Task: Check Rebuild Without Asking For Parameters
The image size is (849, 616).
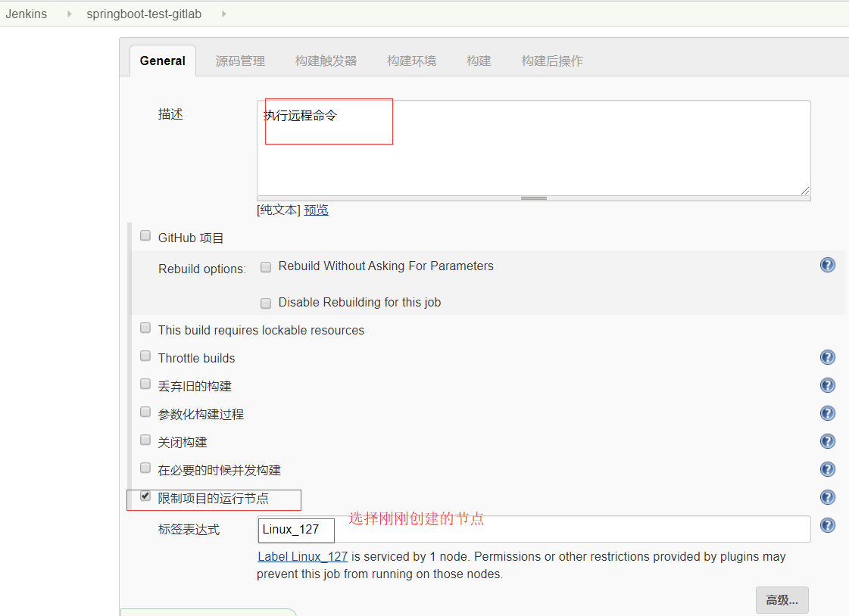Action: [266, 267]
